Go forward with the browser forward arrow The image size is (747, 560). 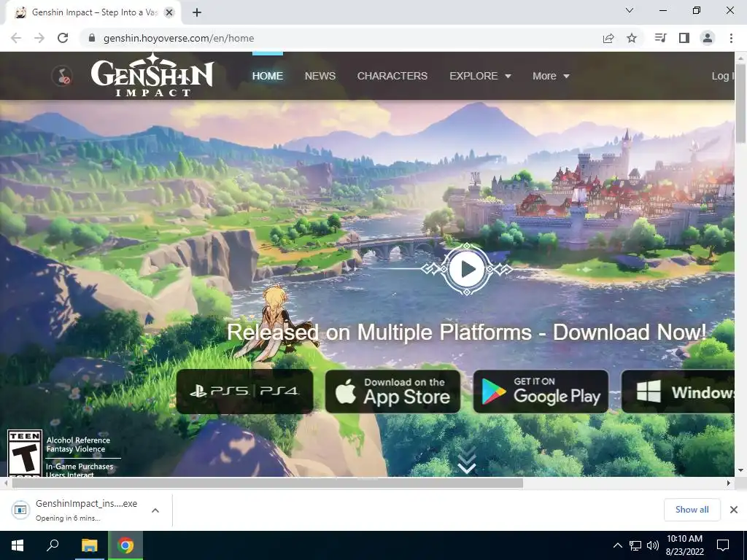[39, 38]
